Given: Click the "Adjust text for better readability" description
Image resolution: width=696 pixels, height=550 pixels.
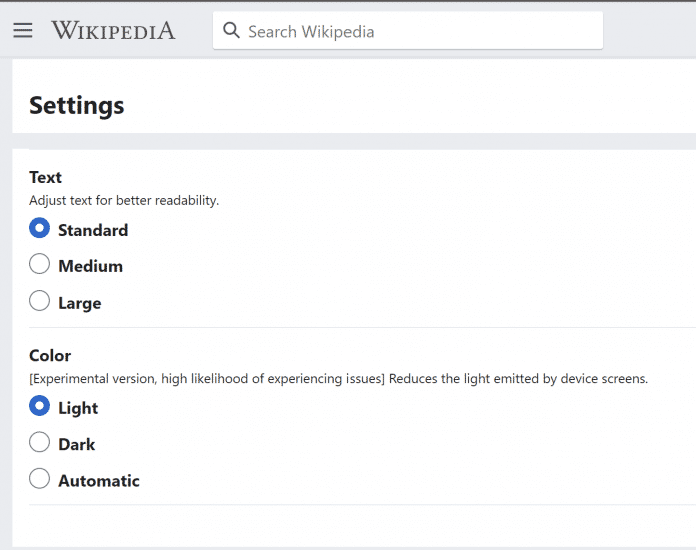Looking at the screenshot, I should coord(124,200).
